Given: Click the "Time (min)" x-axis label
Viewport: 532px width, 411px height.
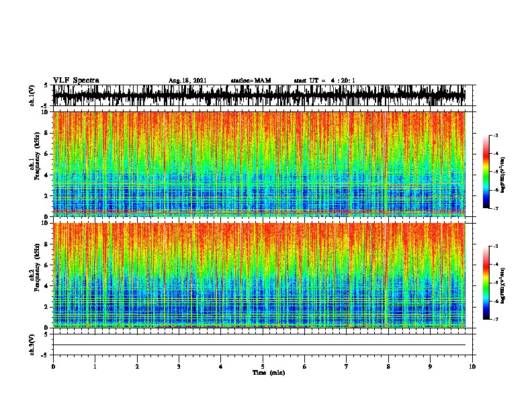Looking at the screenshot, I should point(269,373).
